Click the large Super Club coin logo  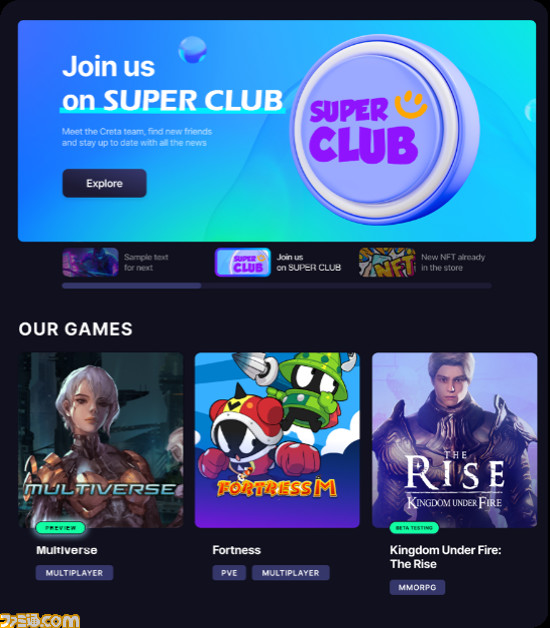click(385, 129)
